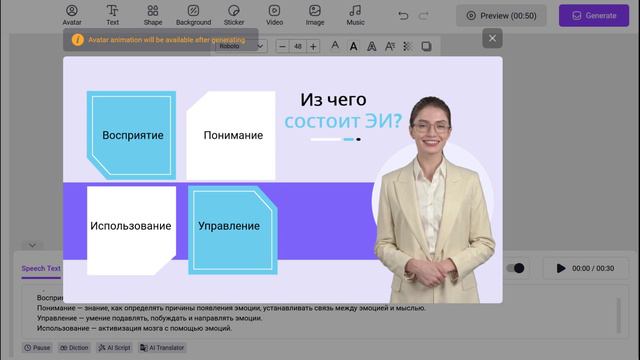
Task: Toggle the switch beside playback timer
Action: [x=515, y=268]
